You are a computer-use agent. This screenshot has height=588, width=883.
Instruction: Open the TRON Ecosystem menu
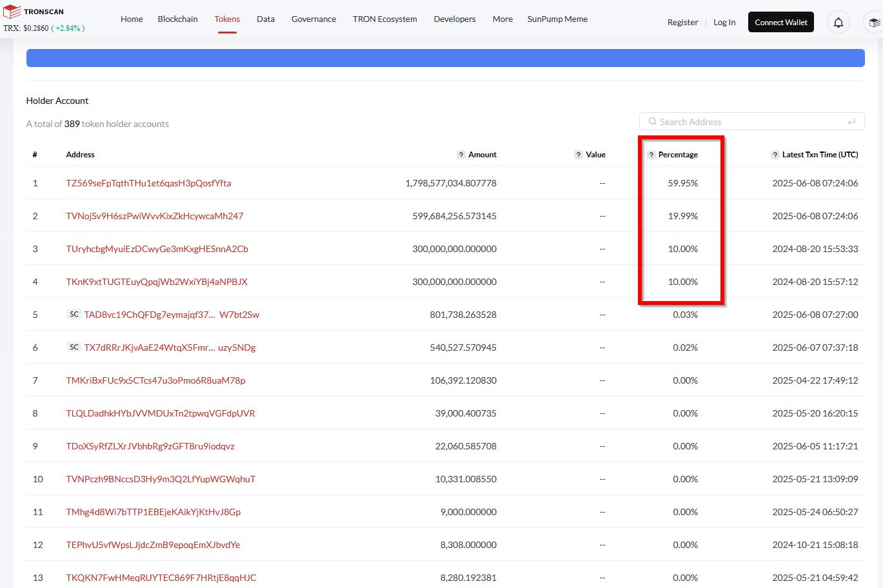(x=384, y=19)
